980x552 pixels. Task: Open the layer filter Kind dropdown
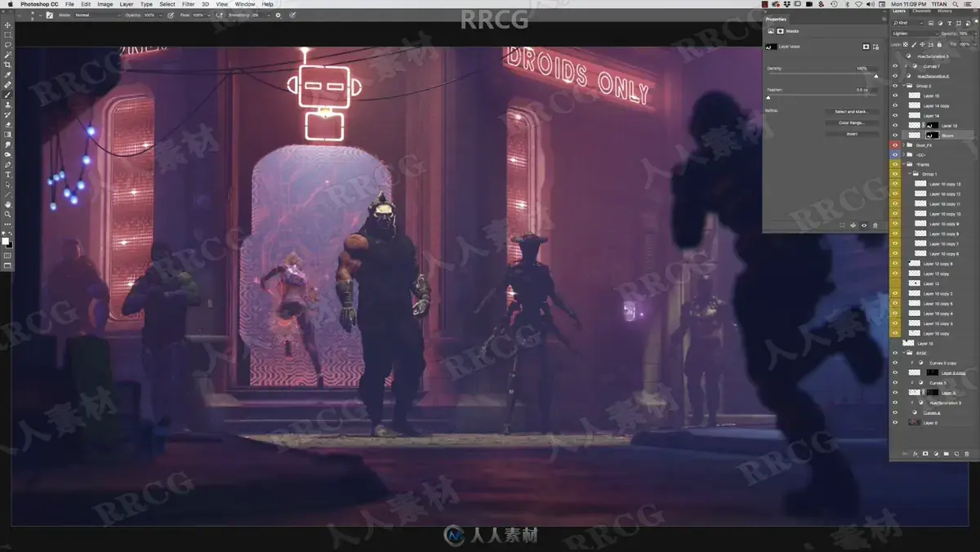point(908,23)
